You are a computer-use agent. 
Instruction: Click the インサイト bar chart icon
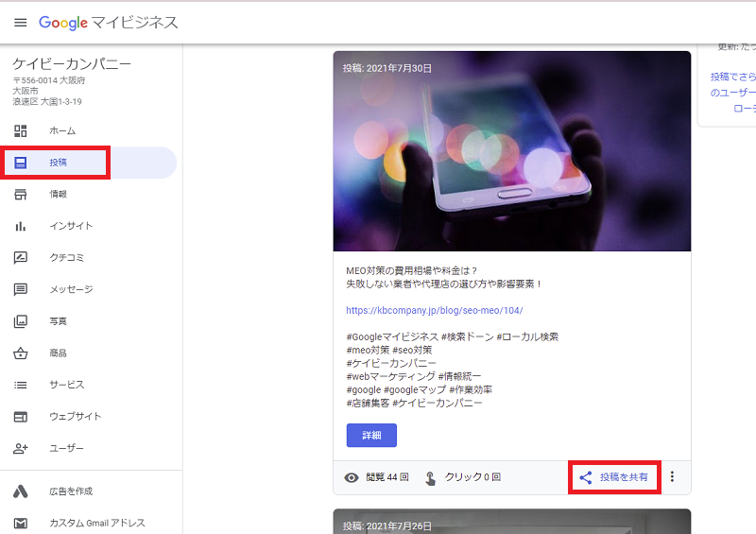tap(20, 226)
